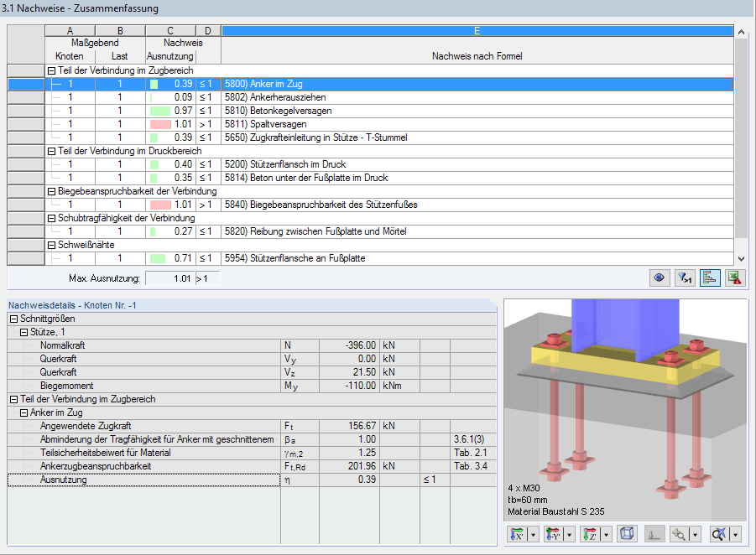This screenshot has width=756, height=555.
Task: Select '5840) Biegebeanspruchbarkeit des Stützenfußes'
Action: (x=389, y=205)
